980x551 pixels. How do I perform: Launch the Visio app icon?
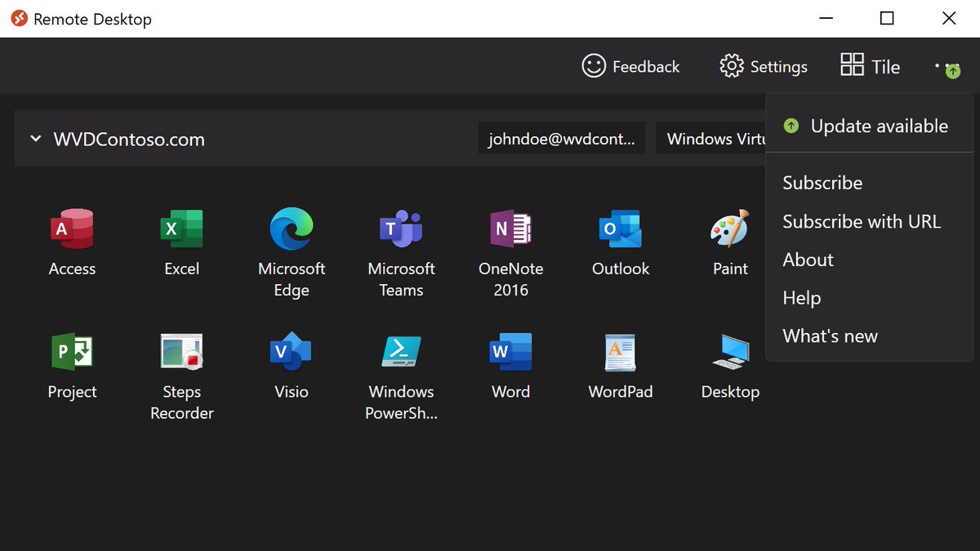[x=292, y=352]
